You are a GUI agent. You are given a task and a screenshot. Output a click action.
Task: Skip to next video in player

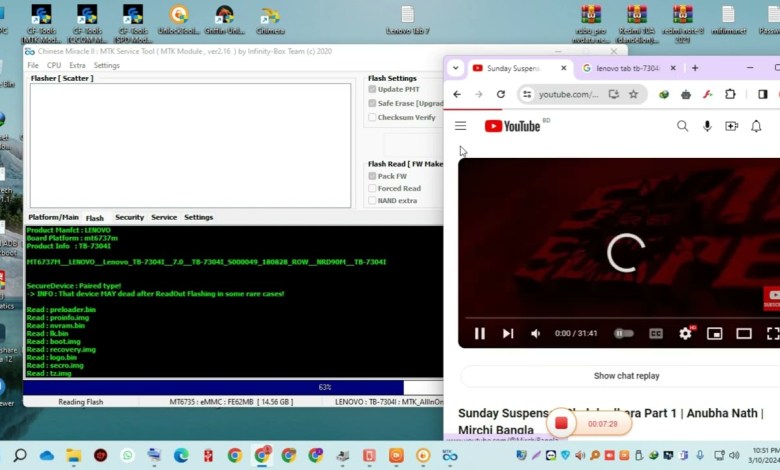tap(507, 334)
